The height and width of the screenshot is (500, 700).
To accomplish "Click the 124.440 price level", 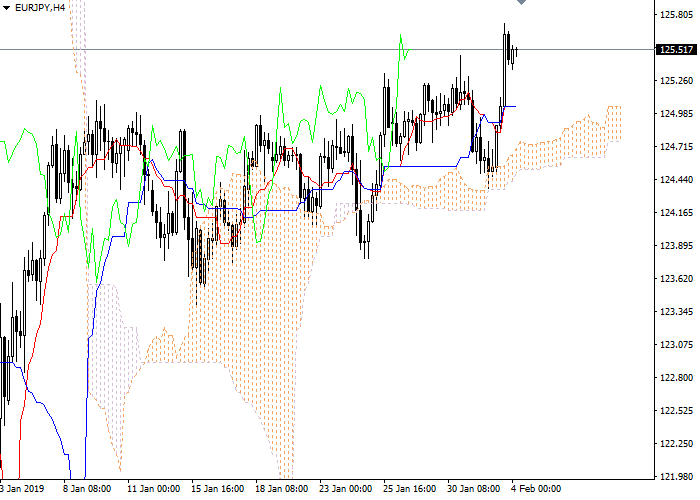I will click(676, 179).
